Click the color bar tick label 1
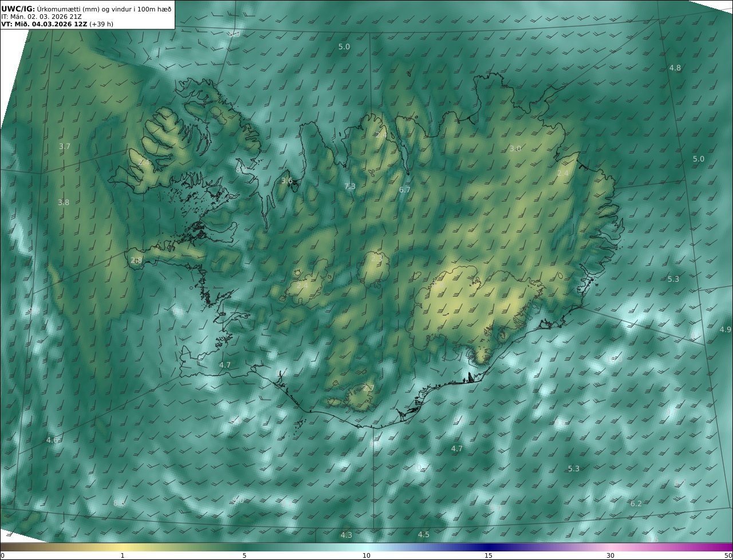Viewport: 733px width, 560px height. click(123, 555)
